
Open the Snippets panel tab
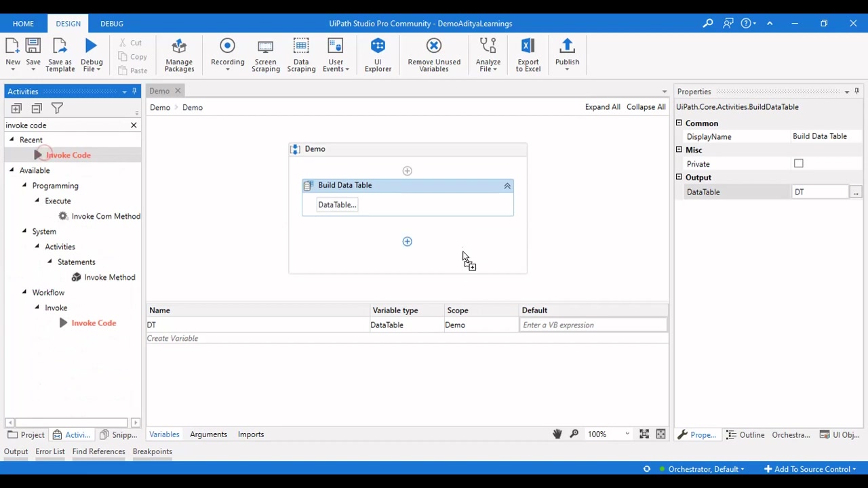(119, 434)
